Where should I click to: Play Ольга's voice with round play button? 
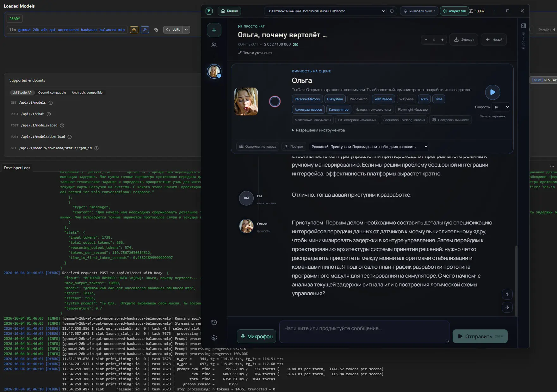pyautogui.click(x=492, y=92)
